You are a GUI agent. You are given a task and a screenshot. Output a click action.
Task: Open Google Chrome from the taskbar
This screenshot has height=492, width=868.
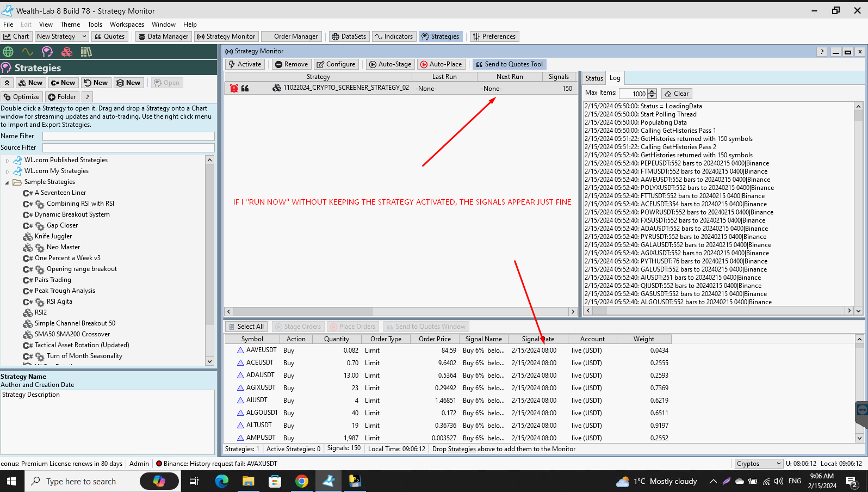coord(302,481)
